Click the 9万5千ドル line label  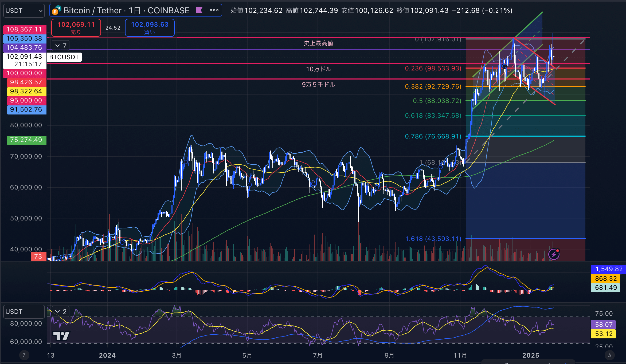coord(318,85)
